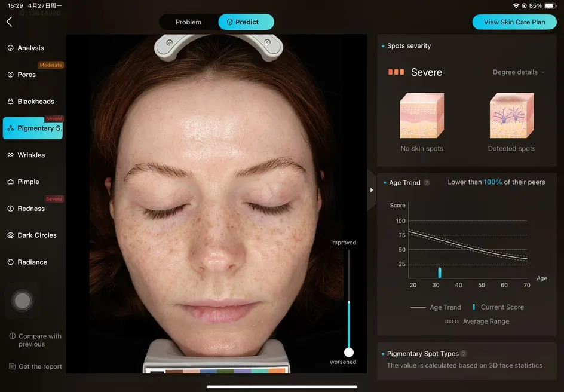Image resolution: width=564 pixels, height=392 pixels.
Task: Open the Dark Circles section
Action: (33, 235)
